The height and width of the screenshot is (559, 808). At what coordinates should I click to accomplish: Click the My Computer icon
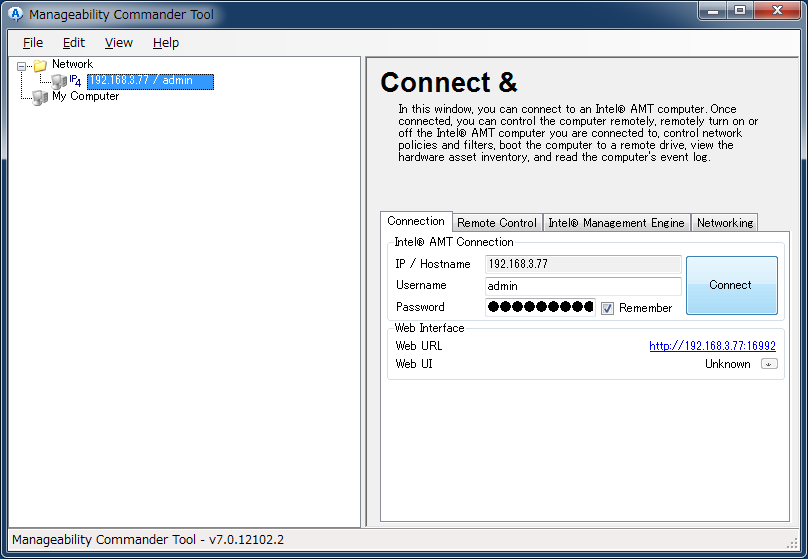pos(40,97)
